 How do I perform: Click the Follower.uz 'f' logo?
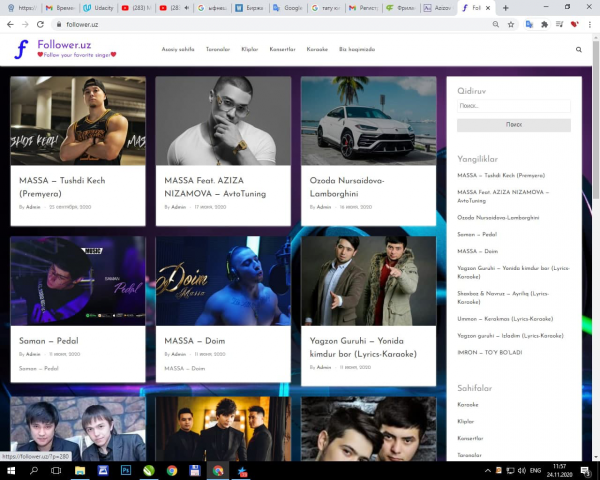(21, 49)
